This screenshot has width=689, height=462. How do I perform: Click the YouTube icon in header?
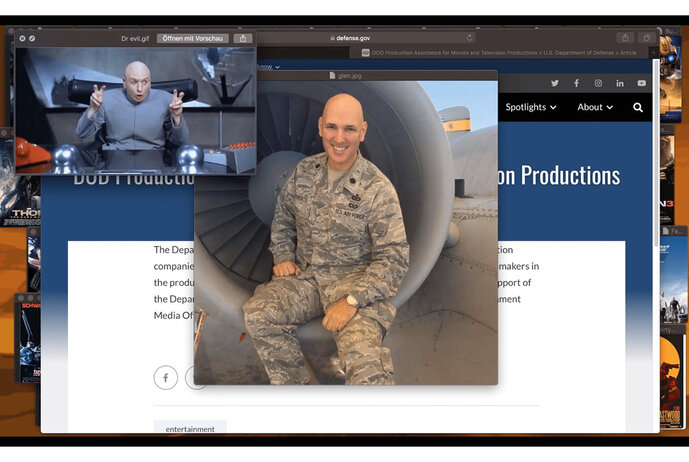point(641,83)
